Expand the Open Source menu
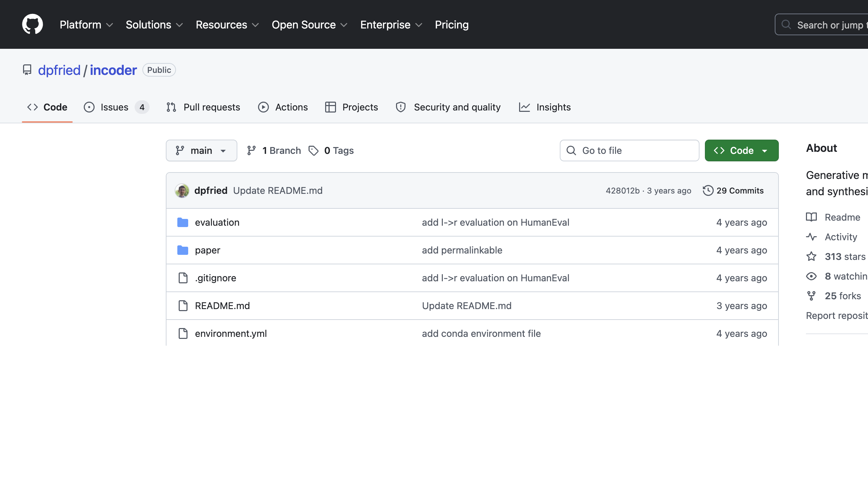Viewport: 868px width, 488px height. [310, 25]
